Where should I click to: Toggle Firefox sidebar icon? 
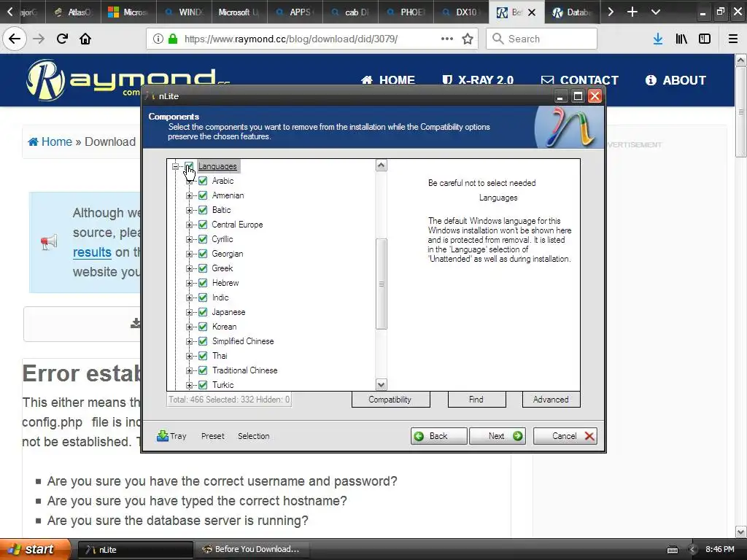pos(705,39)
